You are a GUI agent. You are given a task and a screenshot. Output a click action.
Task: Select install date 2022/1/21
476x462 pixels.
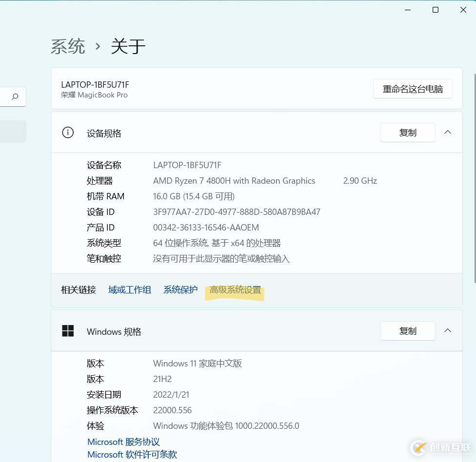(x=171, y=395)
